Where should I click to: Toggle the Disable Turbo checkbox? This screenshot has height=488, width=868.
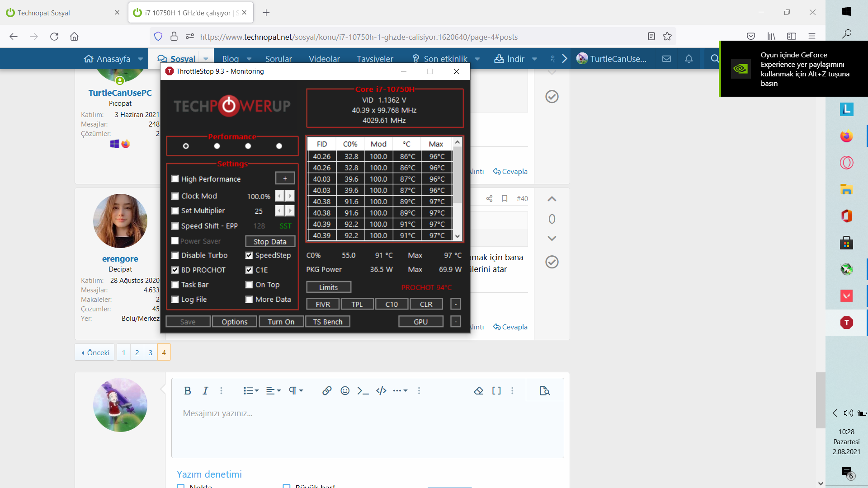175,255
